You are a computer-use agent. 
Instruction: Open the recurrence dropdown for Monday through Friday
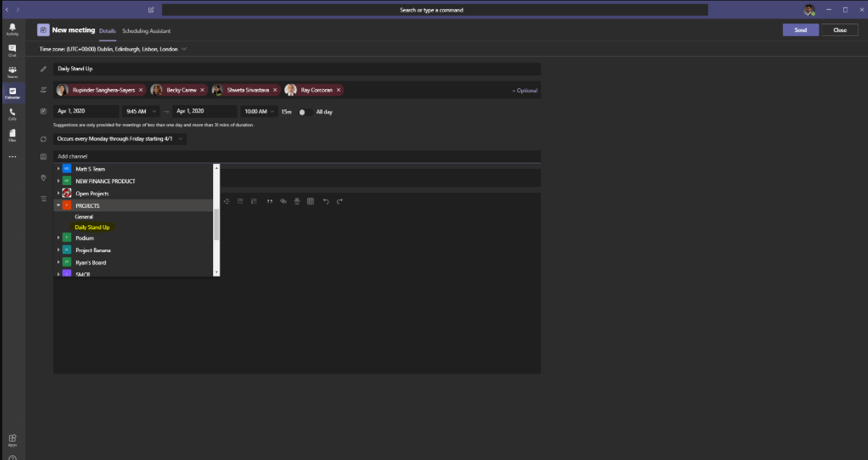(x=120, y=139)
